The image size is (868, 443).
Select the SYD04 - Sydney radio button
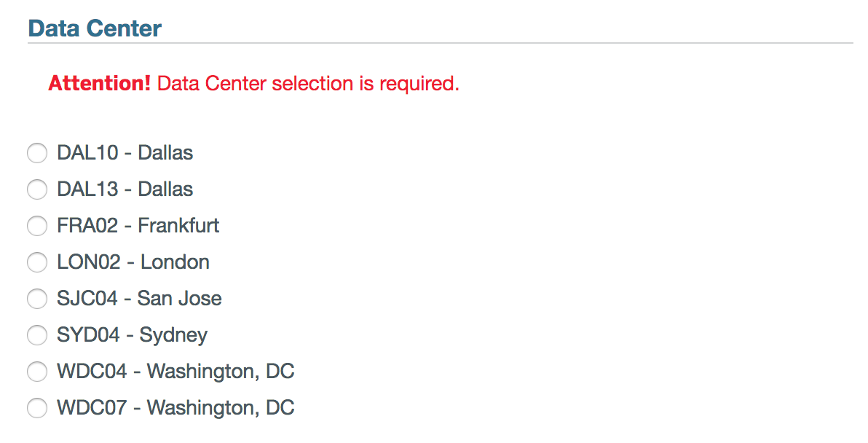[36, 335]
